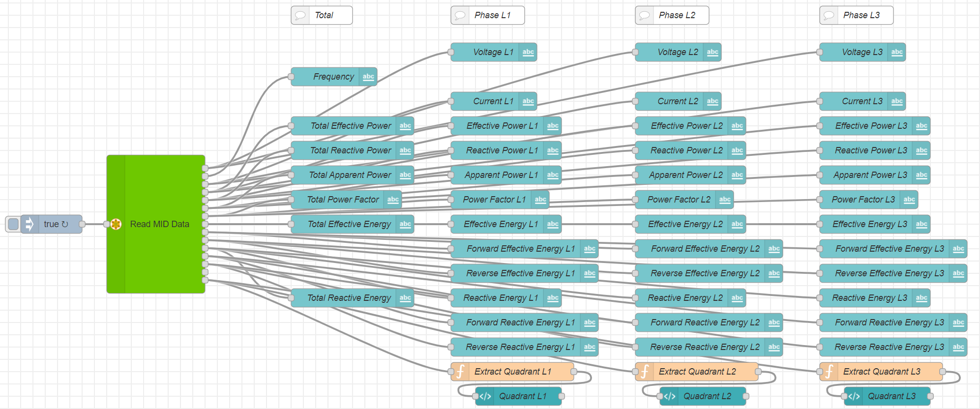Viewport: 980px width, 409px height.
Task: Select the Reverse Effective Energy L2 node
Action: pyautogui.click(x=709, y=273)
